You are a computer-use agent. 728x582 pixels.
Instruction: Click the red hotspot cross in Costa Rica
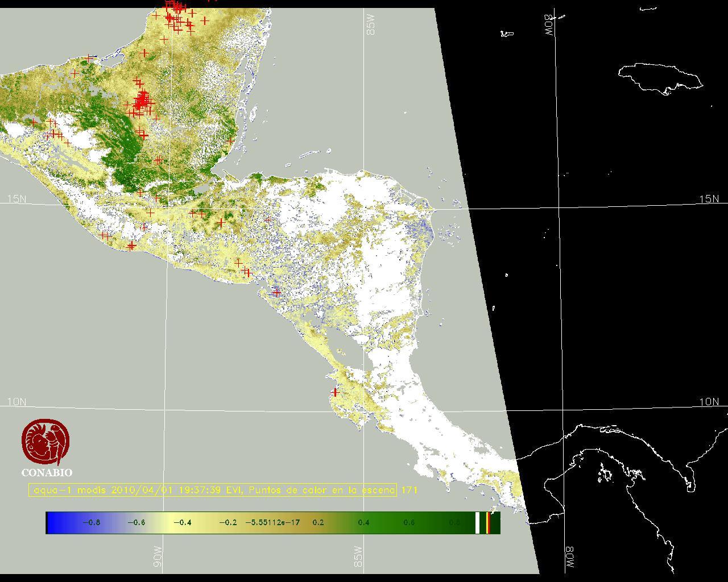point(335,392)
